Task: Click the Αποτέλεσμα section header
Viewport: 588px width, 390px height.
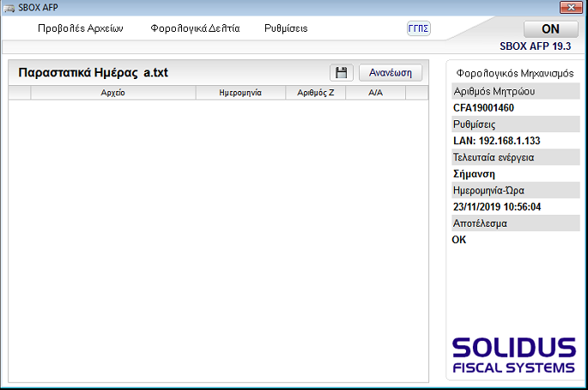Action: point(480,223)
